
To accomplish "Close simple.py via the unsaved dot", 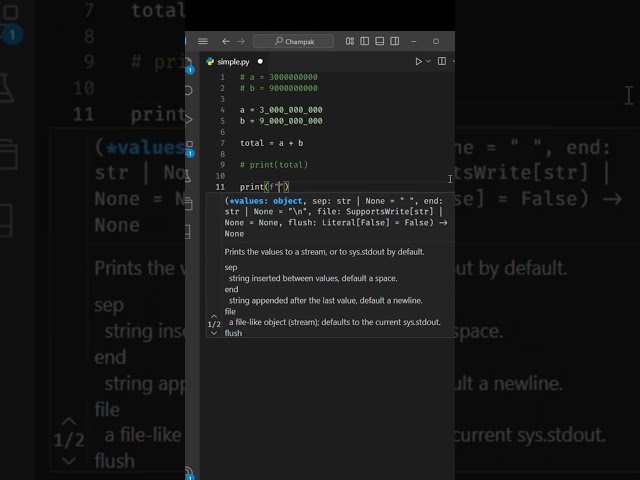I will coord(260,62).
